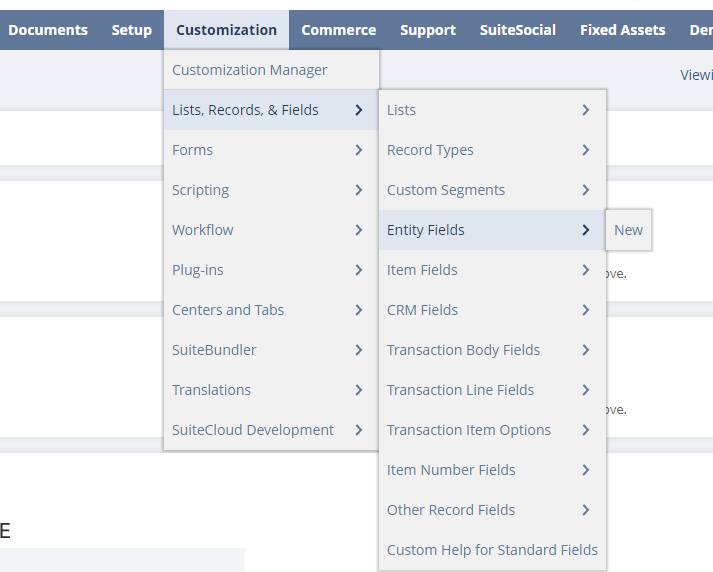
Task: Select Lists, Records, & Fields entry
Action: coord(271,110)
